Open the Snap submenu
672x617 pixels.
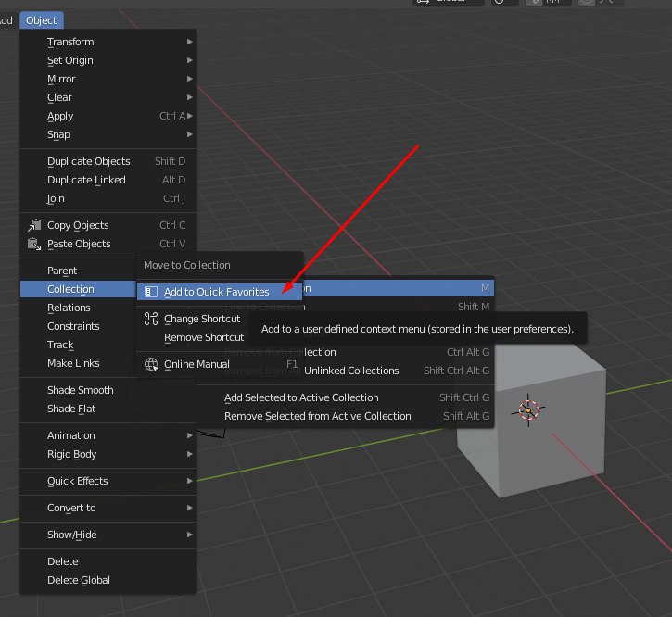[108, 134]
